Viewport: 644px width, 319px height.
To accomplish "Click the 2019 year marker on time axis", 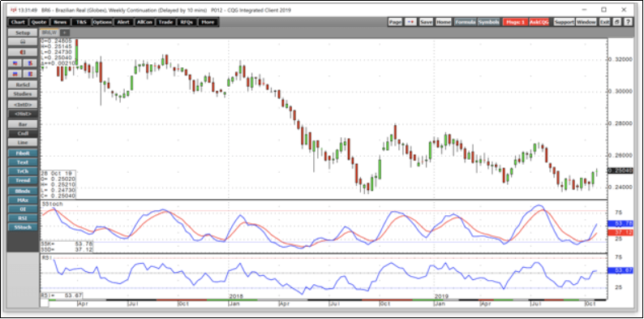I will click(440, 296).
